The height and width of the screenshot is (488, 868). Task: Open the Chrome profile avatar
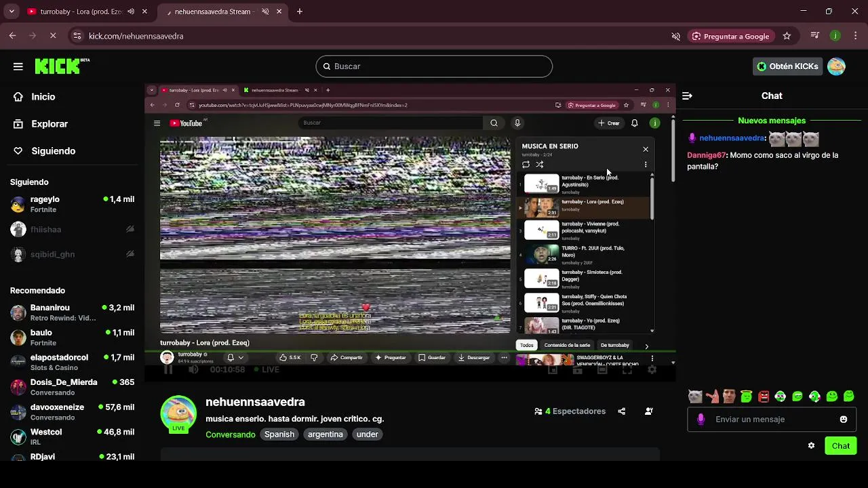[x=835, y=36]
